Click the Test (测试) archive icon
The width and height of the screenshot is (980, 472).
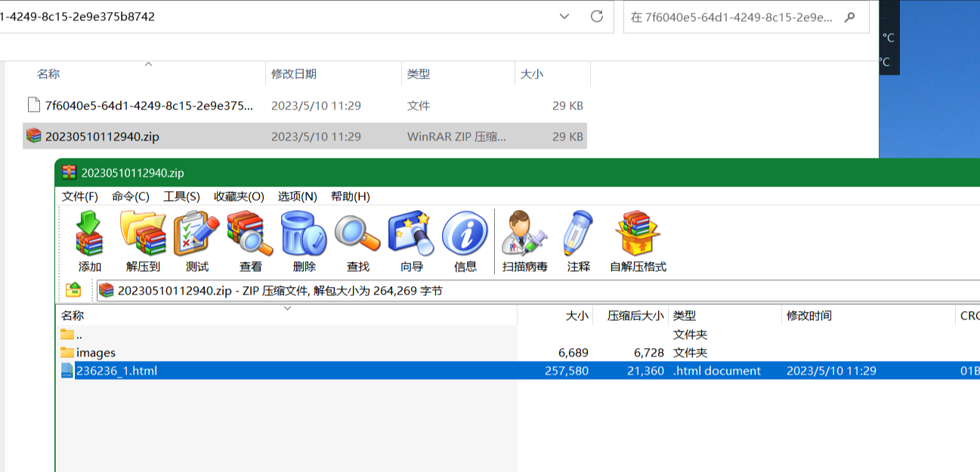196,234
